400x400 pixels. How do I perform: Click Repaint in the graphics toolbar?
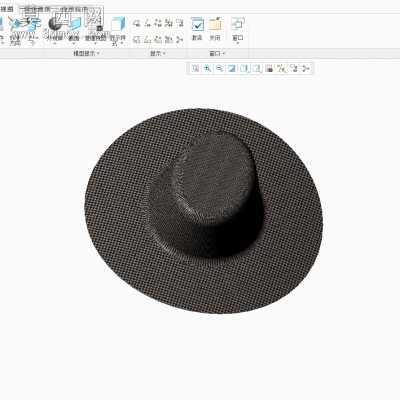coord(232,68)
